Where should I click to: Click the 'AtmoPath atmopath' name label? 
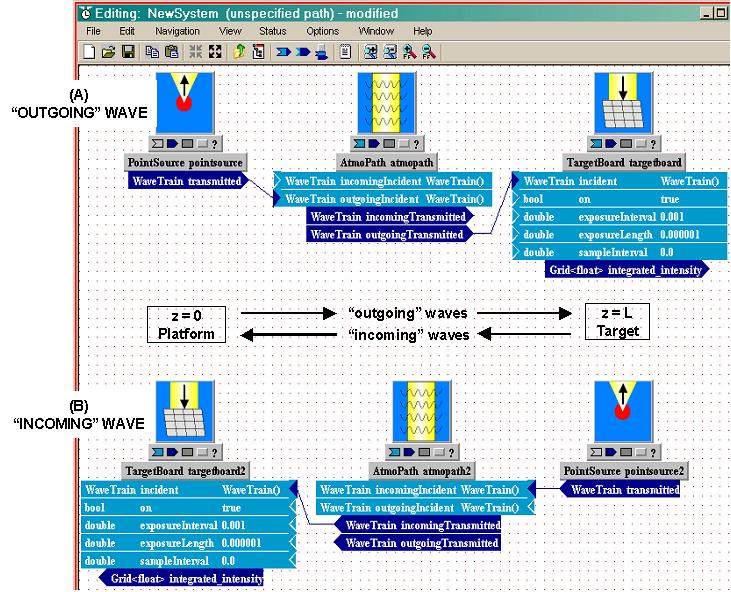386,163
